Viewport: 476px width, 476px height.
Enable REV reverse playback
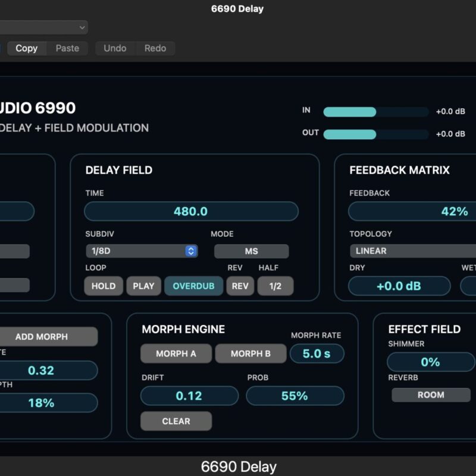click(x=240, y=286)
